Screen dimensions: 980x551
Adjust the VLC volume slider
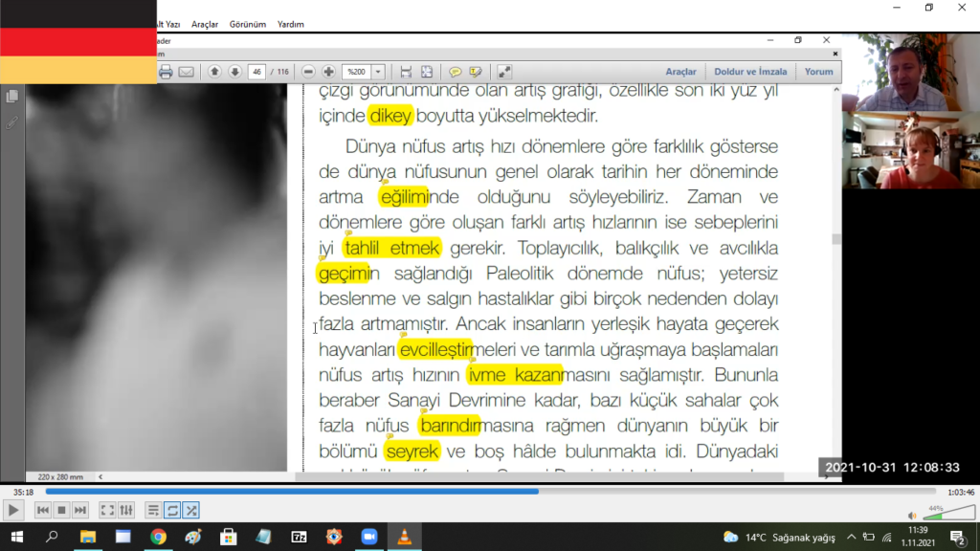(949, 513)
